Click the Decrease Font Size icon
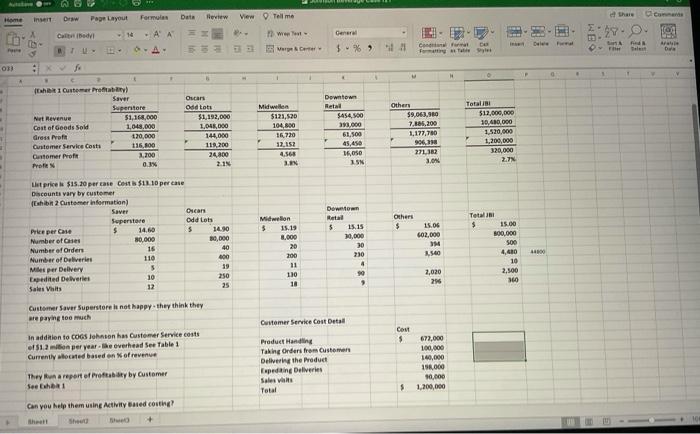The height and width of the screenshot is (434, 700). click(x=170, y=34)
